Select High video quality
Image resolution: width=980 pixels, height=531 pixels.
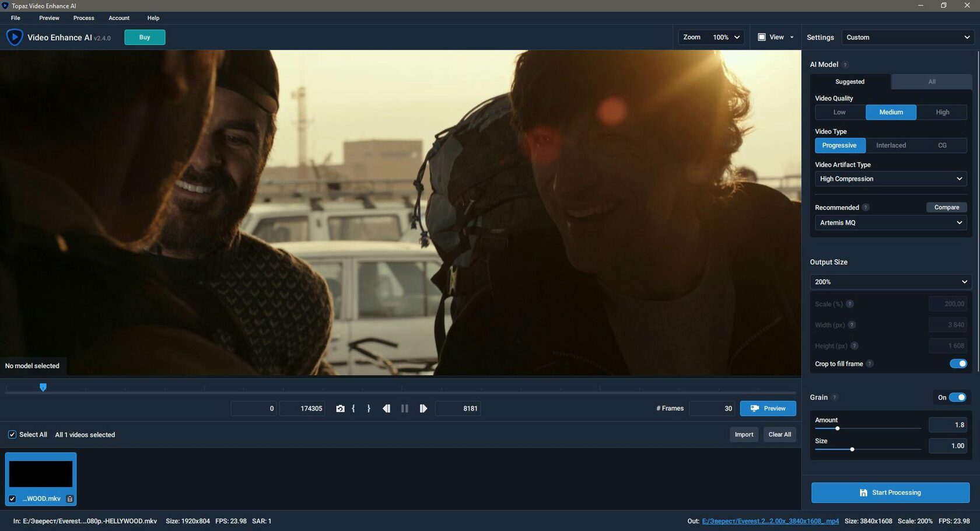pyautogui.click(x=942, y=112)
